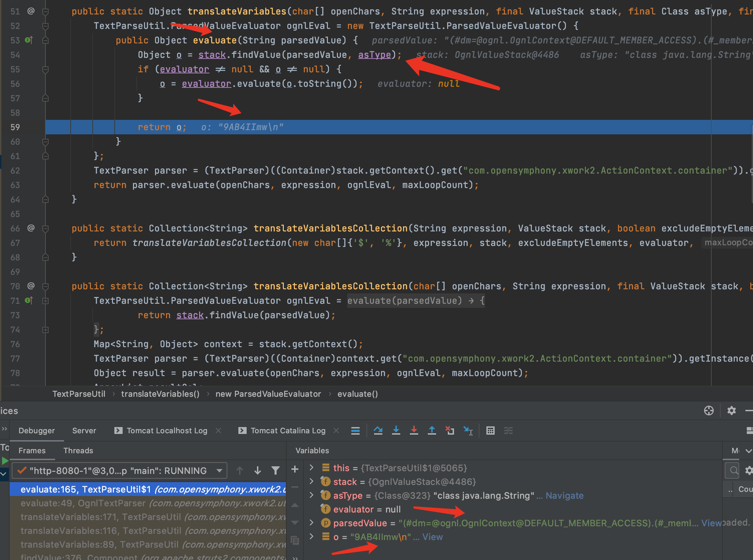The height and width of the screenshot is (560, 753).
Task: Select next frame down arrow
Action: tap(257, 470)
